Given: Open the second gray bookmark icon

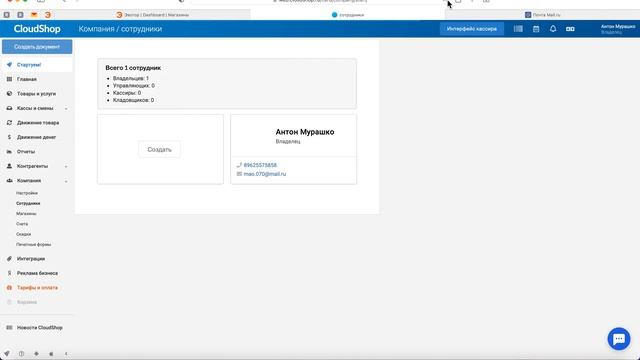Looking at the screenshot, I should point(20,15).
